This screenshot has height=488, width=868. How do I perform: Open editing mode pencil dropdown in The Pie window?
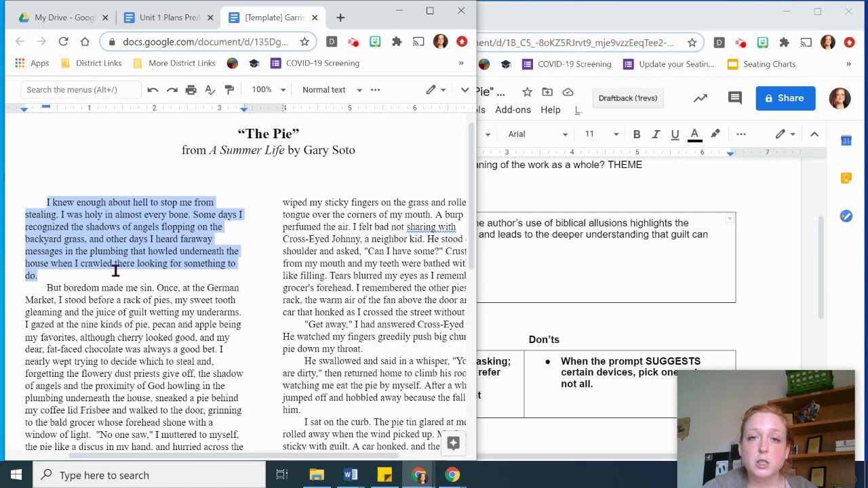pos(435,89)
